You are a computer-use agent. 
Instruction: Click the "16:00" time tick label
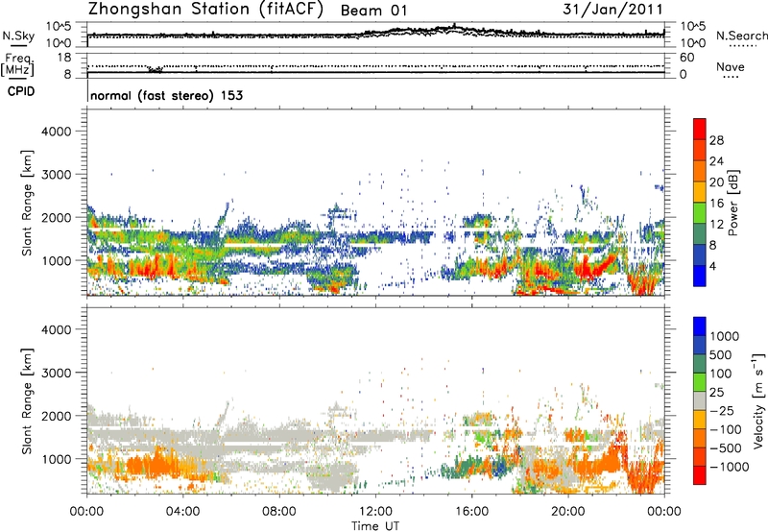pyautogui.click(x=471, y=512)
